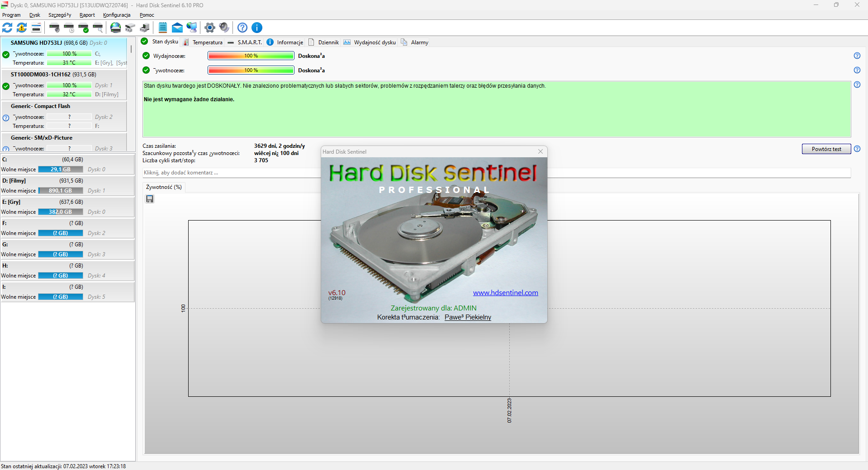Switch to the Wydajność dysku tab

pos(370,42)
